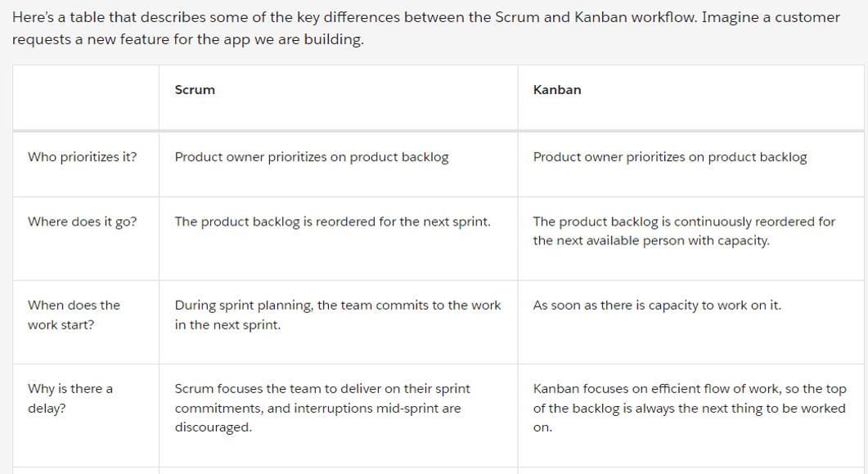Click the "During sprint planning" Scrum text
868x474 pixels.
point(337,305)
